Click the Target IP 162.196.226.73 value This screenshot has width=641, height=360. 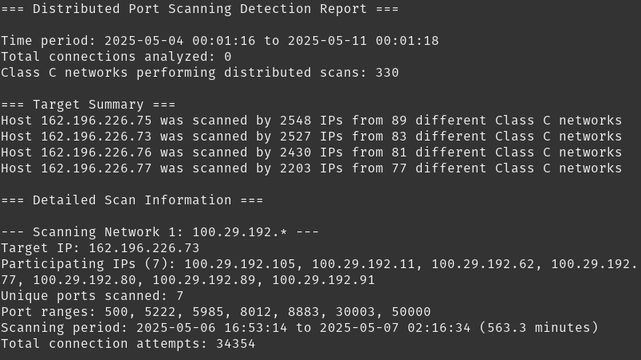point(144,248)
